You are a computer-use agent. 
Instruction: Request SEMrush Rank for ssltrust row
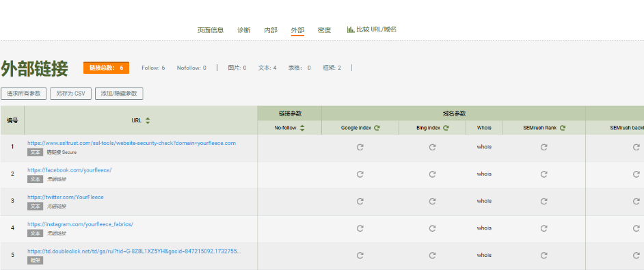pyautogui.click(x=544, y=147)
